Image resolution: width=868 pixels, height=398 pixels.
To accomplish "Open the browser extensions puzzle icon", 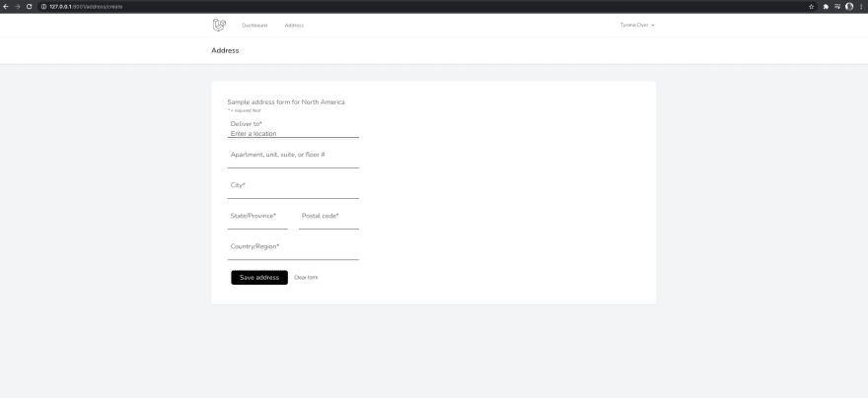I will pos(826,6).
